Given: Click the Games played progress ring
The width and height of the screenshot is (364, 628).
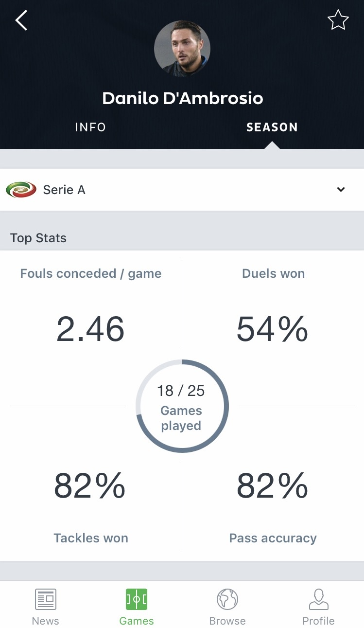Looking at the screenshot, I should pos(182,406).
